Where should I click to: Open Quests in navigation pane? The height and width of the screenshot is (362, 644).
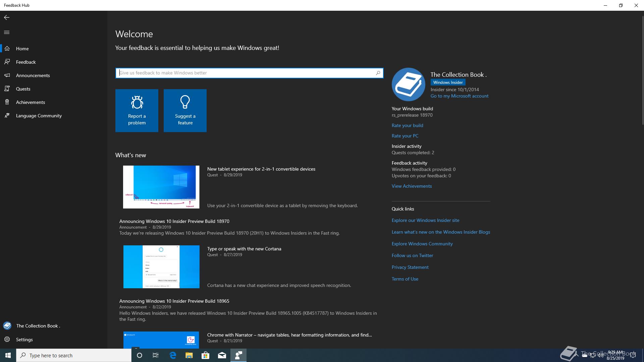click(x=54, y=89)
